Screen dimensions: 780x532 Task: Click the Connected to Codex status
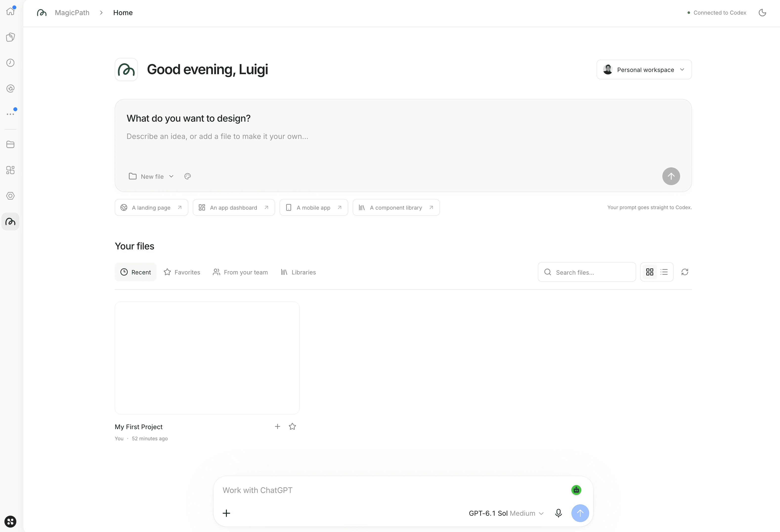tap(716, 13)
